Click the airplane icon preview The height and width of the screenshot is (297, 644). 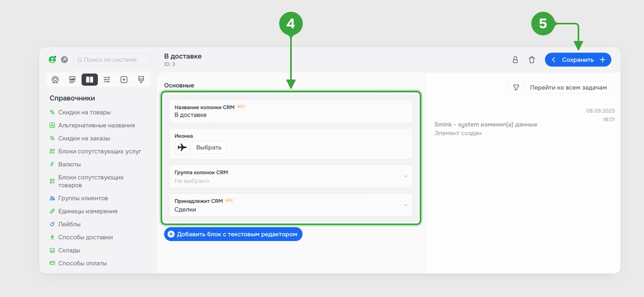182,147
